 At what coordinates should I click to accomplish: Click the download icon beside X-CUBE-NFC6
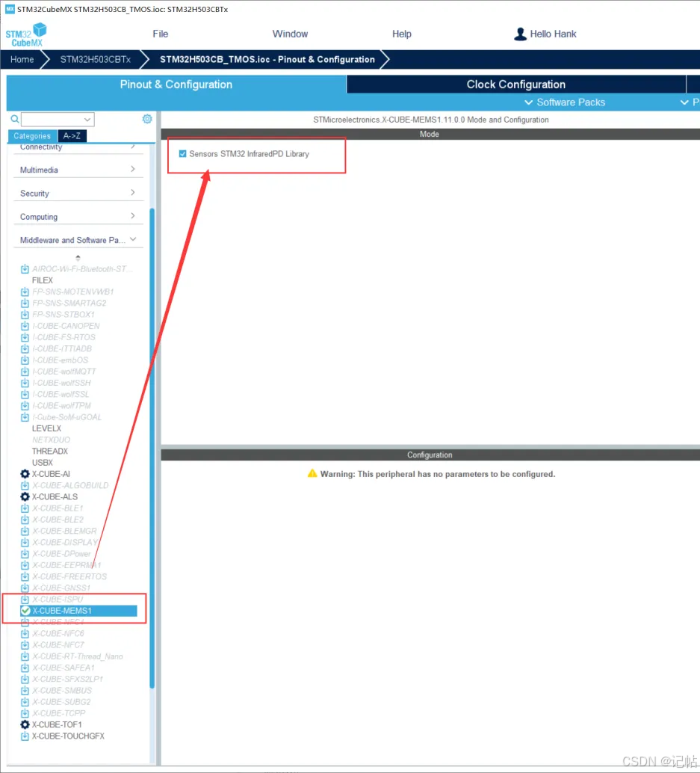point(25,633)
